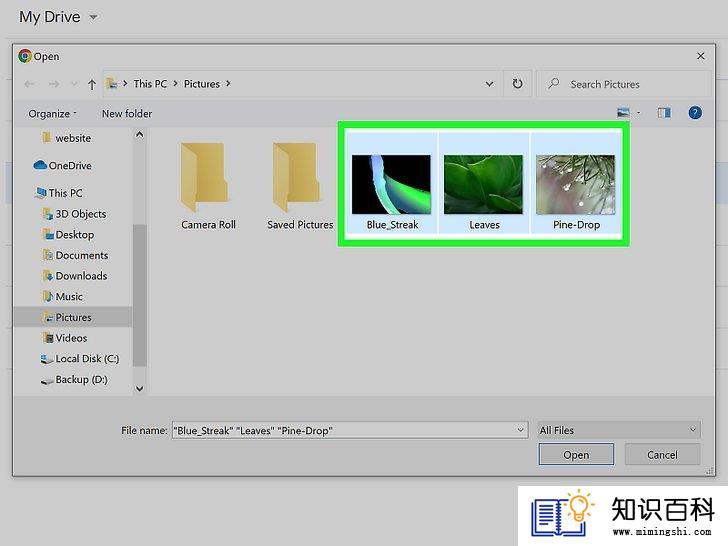This screenshot has height=546, width=728.
Task: Click the Chrome icon in dialog title
Action: (25, 56)
